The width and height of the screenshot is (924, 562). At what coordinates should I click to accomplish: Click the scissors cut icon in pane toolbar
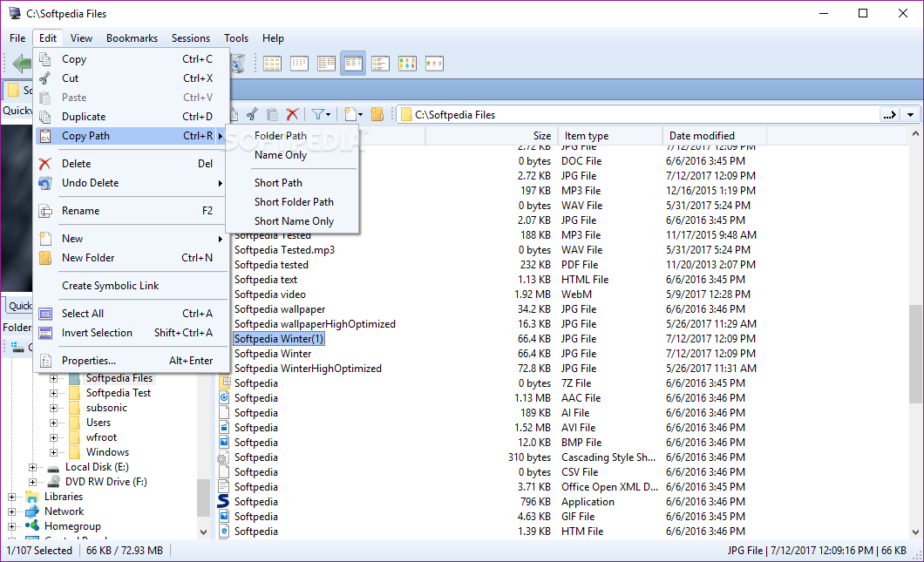252,114
